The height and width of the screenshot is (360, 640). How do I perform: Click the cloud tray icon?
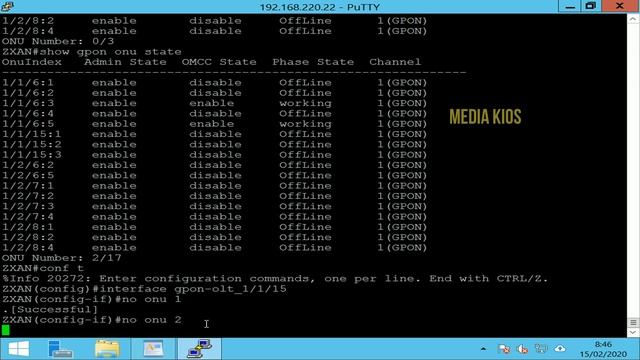[560, 349]
